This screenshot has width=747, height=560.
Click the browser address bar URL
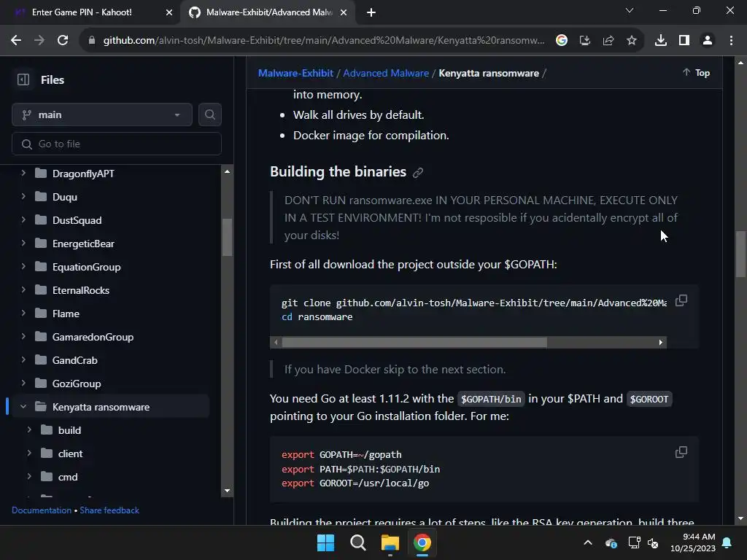pyautogui.click(x=324, y=41)
